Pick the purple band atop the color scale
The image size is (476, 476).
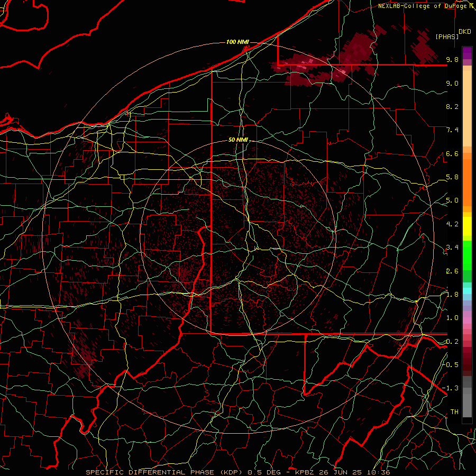[x=467, y=53]
